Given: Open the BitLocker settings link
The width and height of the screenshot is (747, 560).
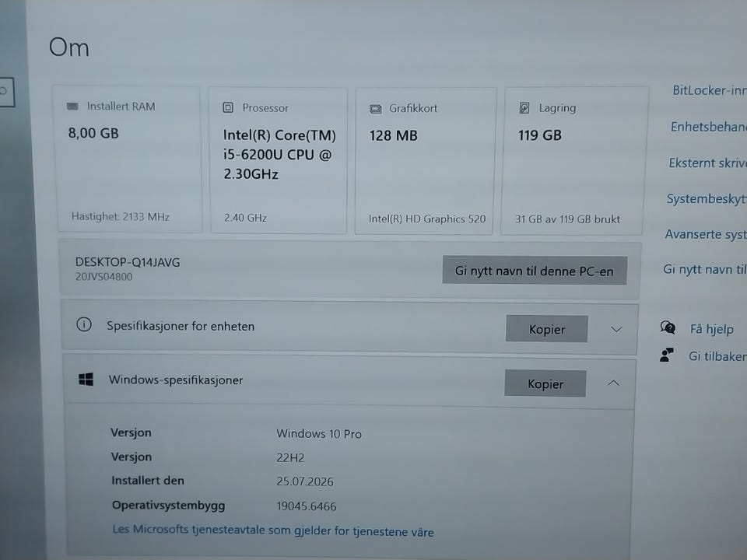Looking at the screenshot, I should (710, 90).
